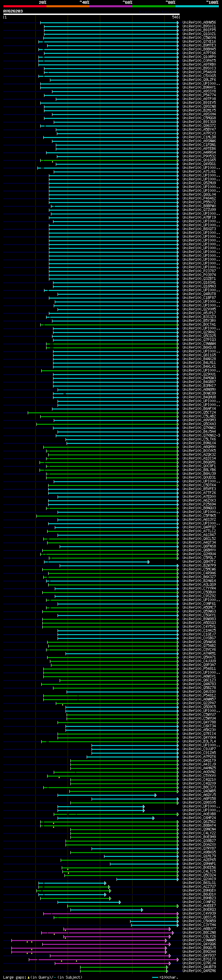The image size is (222, 980).
Task: Open hit UniRef100_B6KDJ8
Action: coord(199,347)
